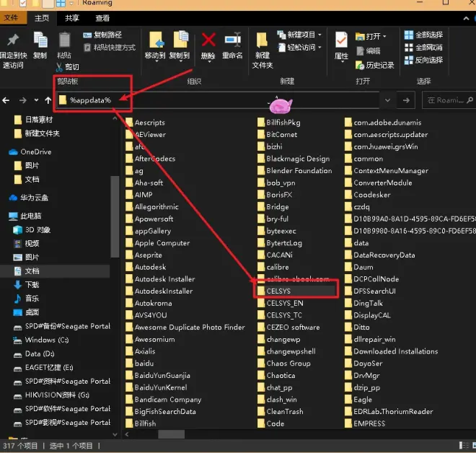Click the %appdata% address bar field
Viewport: 476px width, 453px height.
tap(217, 100)
